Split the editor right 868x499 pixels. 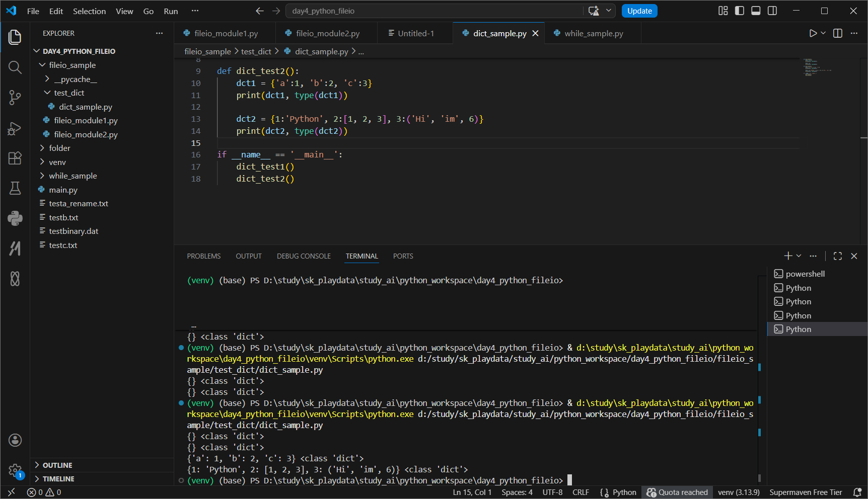pyautogui.click(x=838, y=33)
